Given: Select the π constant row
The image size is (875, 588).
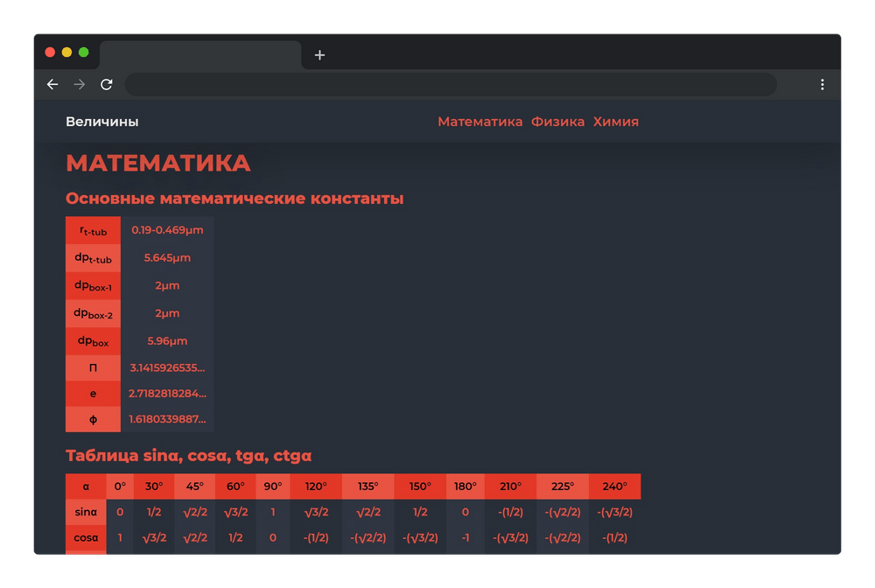Looking at the screenshot, I should tap(93, 367).
